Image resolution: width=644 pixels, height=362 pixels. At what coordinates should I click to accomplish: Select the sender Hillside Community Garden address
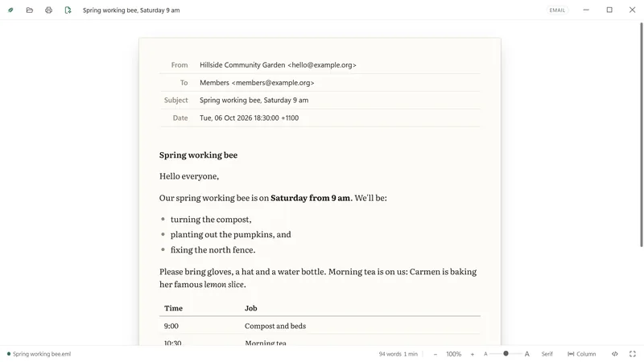click(278, 65)
